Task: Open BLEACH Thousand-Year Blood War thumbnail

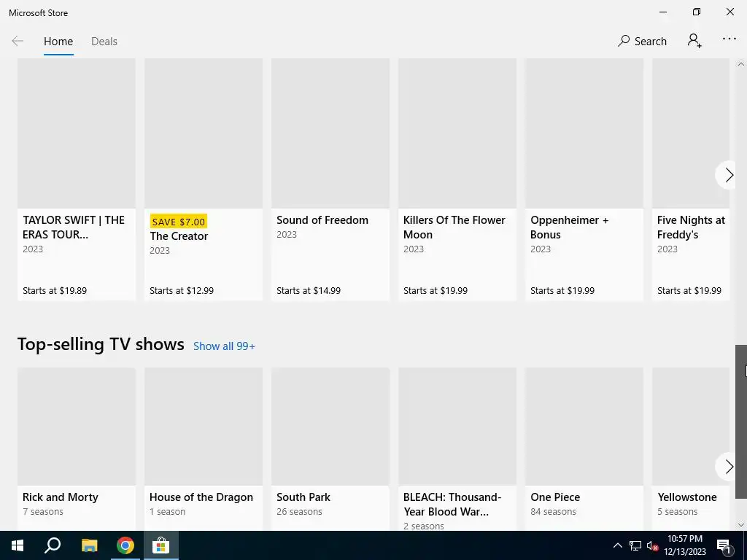Action: 457,426
